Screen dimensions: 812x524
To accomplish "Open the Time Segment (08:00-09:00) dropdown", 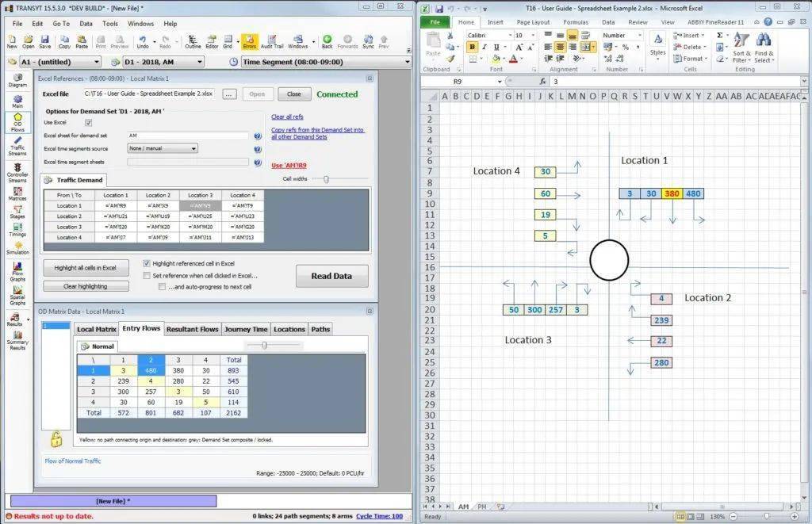I will [x=407, y=62].
